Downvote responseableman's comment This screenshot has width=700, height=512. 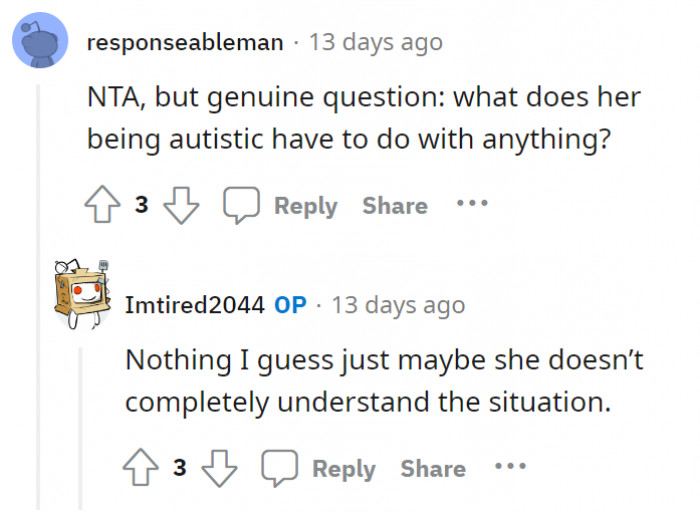coord(180,206)
